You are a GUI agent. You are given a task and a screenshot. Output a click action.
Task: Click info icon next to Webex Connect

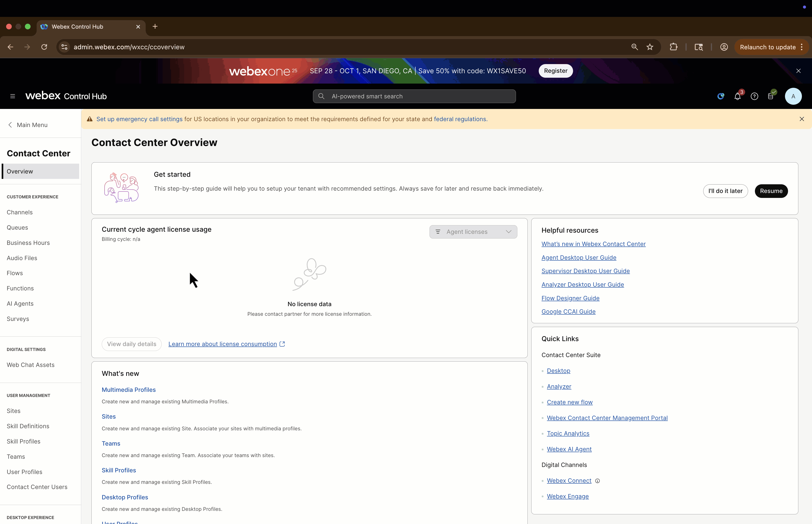point(597,481)
